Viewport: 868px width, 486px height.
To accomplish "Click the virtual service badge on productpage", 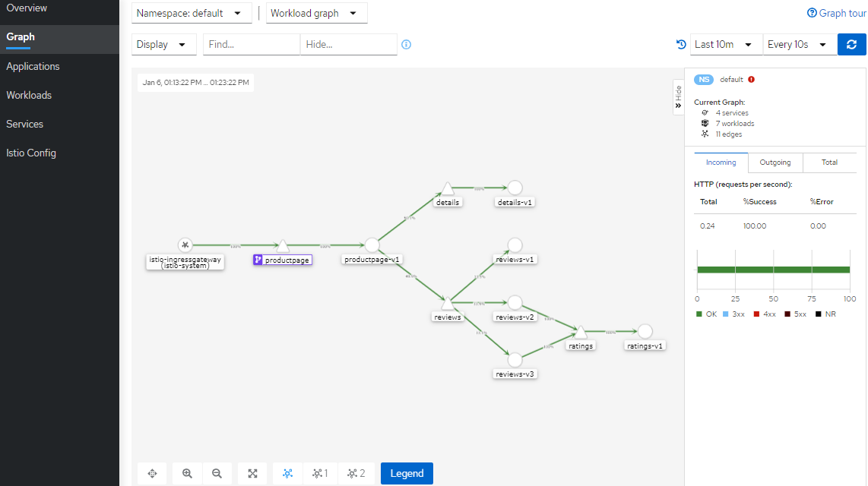I will 258,260.
